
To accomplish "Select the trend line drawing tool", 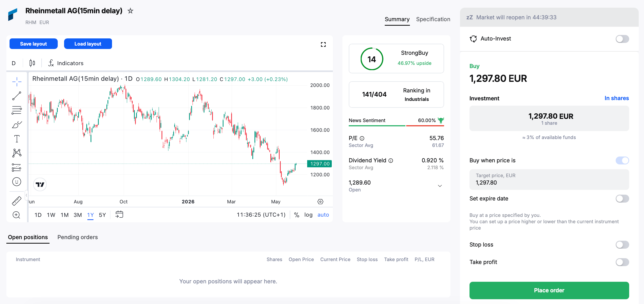I will click(x=17, y=96).
